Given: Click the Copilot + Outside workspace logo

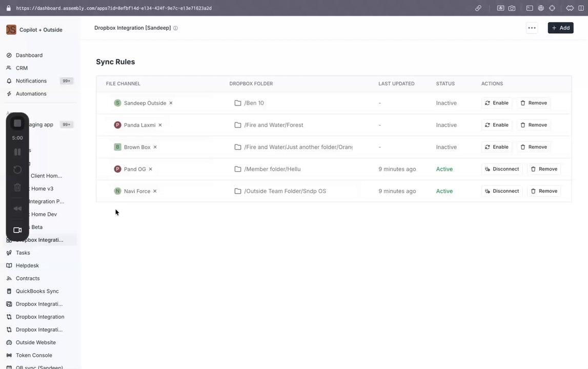Looking at the screenshot, I should coord(11,30).
